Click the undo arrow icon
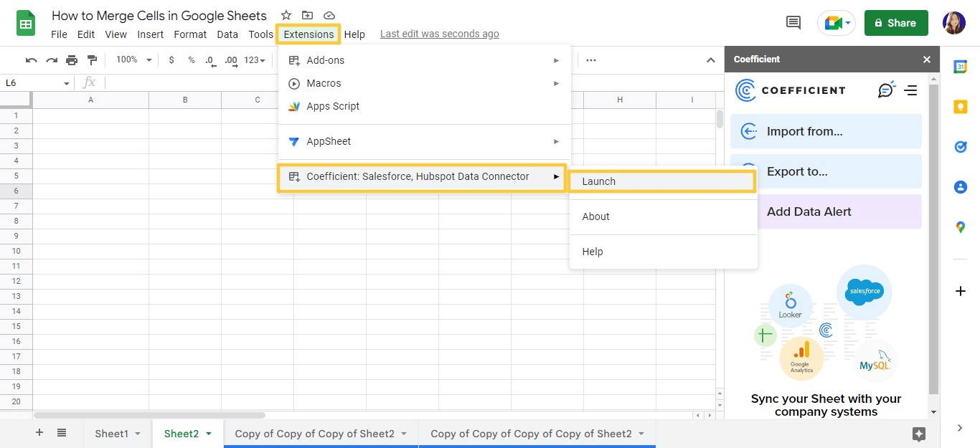 tap(31, 60)
